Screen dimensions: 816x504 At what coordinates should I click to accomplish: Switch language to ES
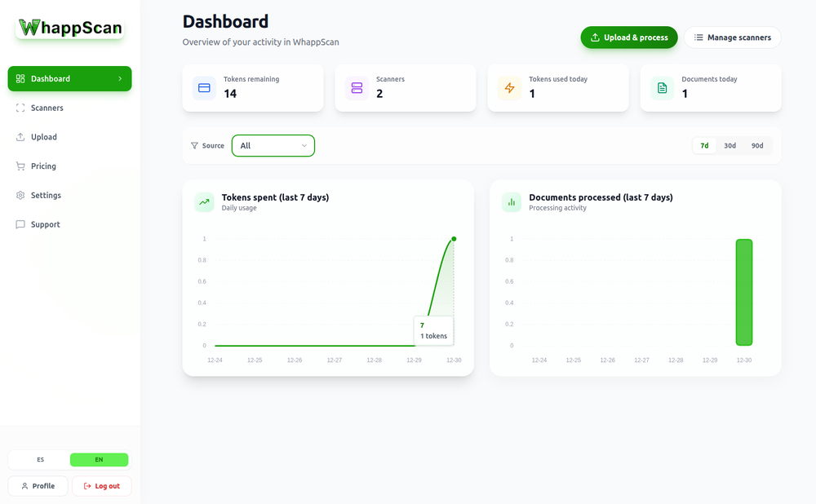point(40,460)
